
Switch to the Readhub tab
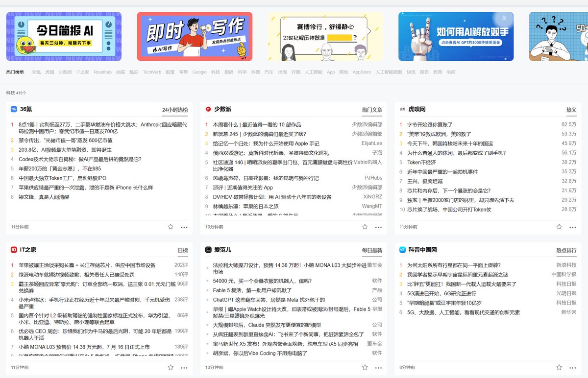tap(103, 72)
